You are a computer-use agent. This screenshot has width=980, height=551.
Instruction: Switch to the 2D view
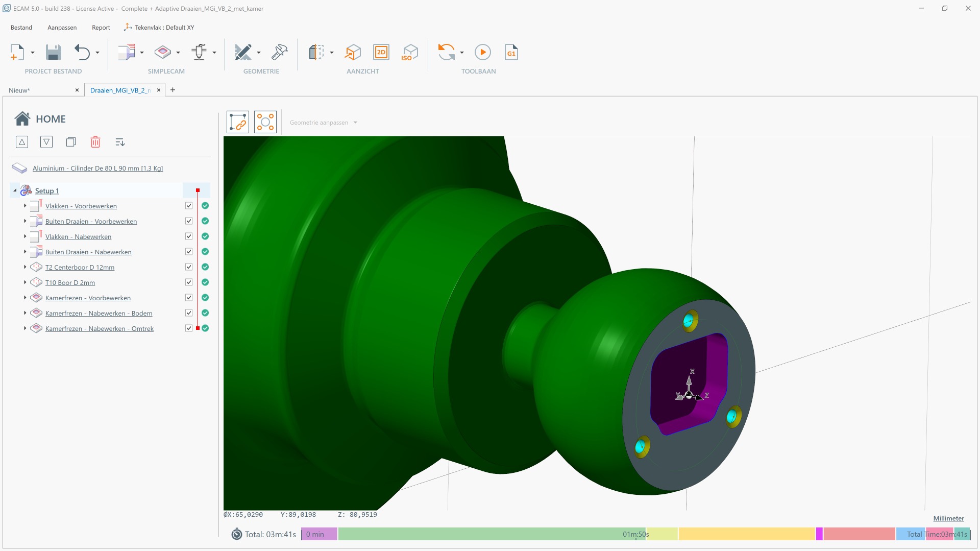[x=381, y=52]
